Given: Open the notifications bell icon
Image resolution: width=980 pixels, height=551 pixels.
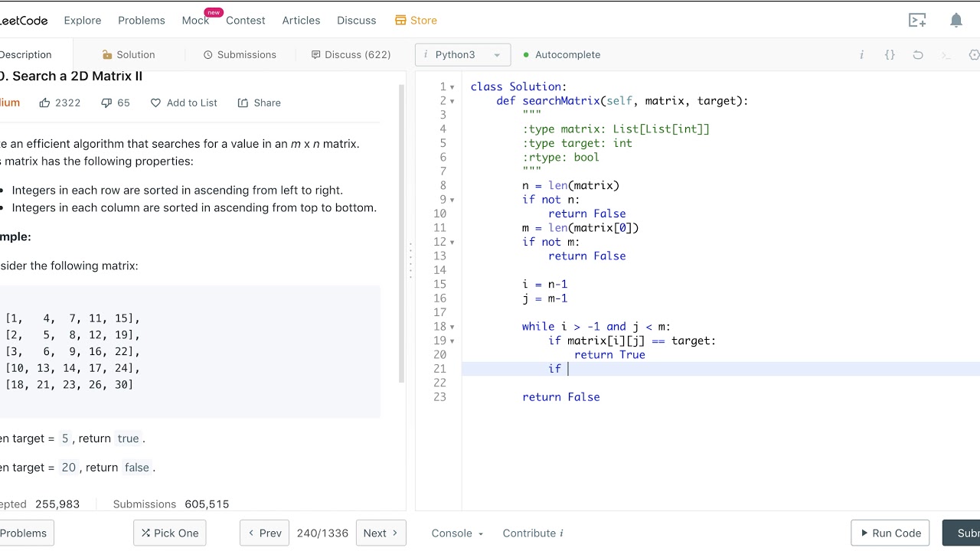Looking at the screenshot, I should pyautogui.click(x=956, y=21).
